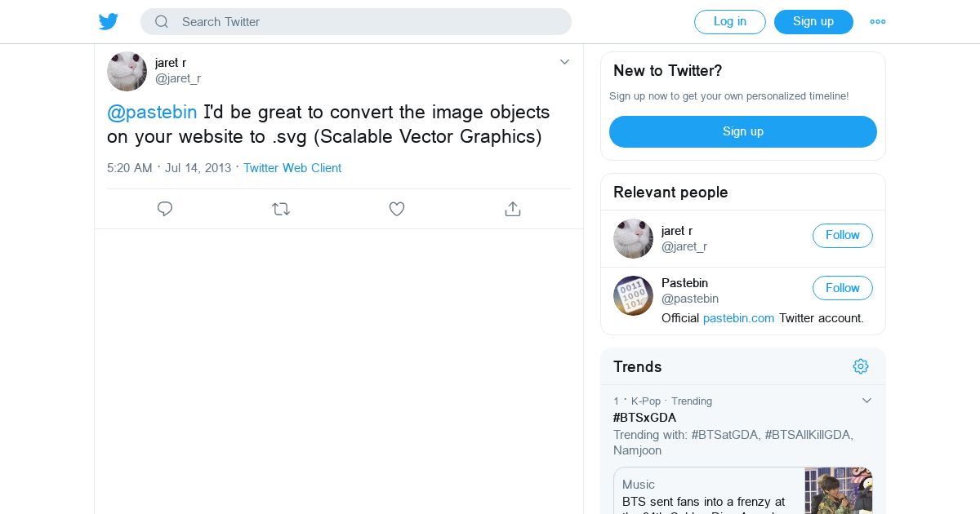Expand the tweet options chevron

click(x=564, y=62)
